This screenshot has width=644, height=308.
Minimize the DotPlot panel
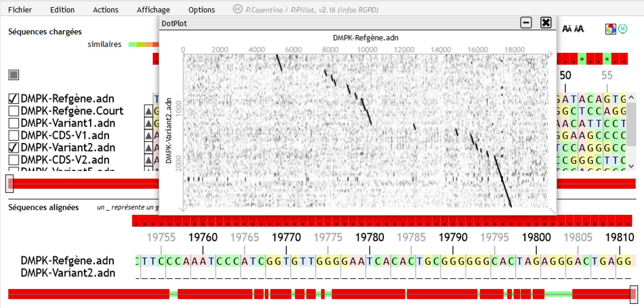[x=526, y=23]
